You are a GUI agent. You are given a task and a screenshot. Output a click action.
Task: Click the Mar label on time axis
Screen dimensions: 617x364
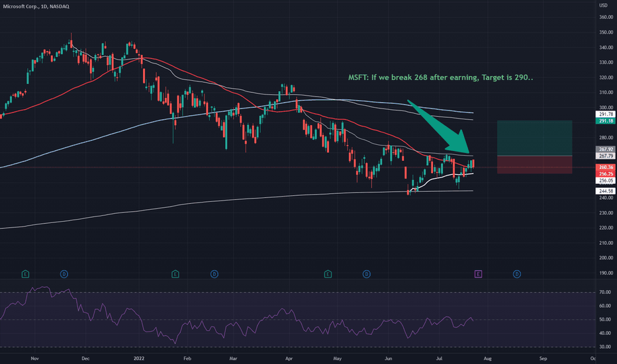[x=233, y=359]
